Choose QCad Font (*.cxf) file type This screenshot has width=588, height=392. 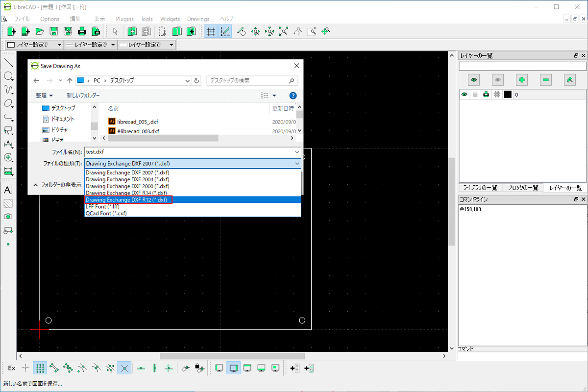pyautogui.click(x=193, y=213)
